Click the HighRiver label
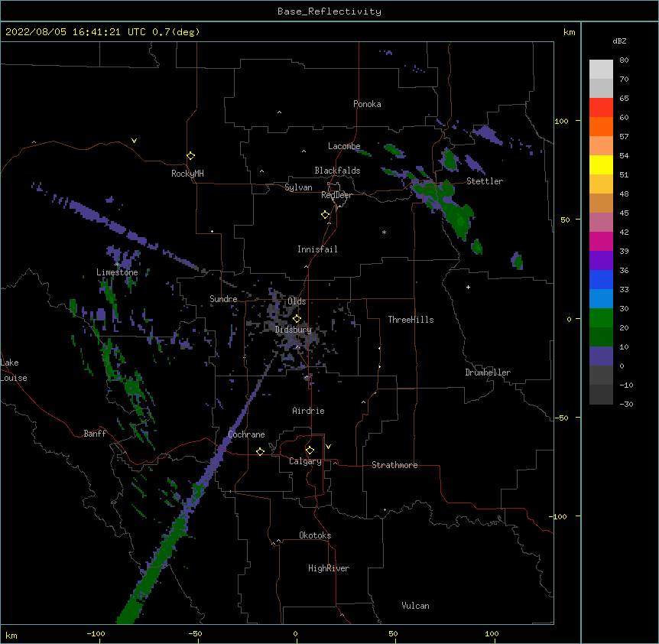 [329, 568]
